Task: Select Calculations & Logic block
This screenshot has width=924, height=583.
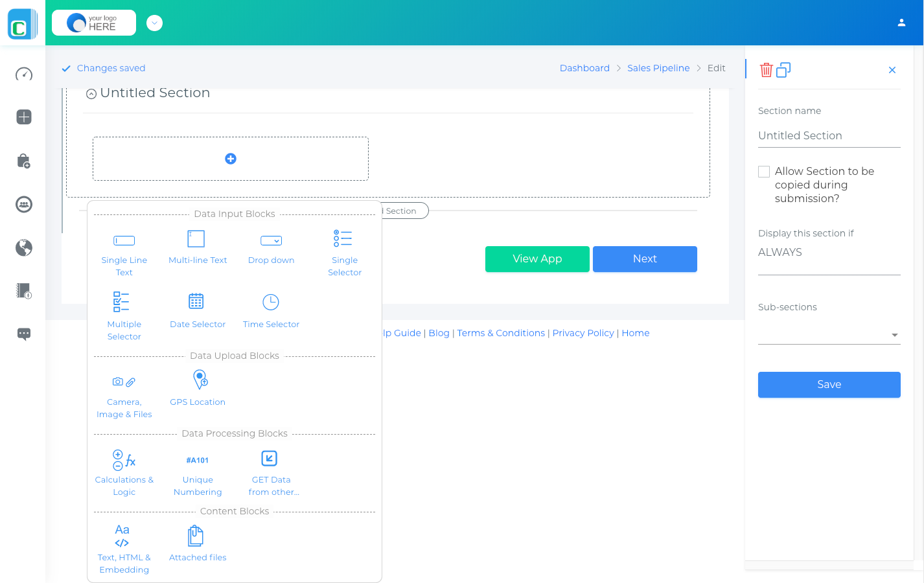Action: (124, 473)
